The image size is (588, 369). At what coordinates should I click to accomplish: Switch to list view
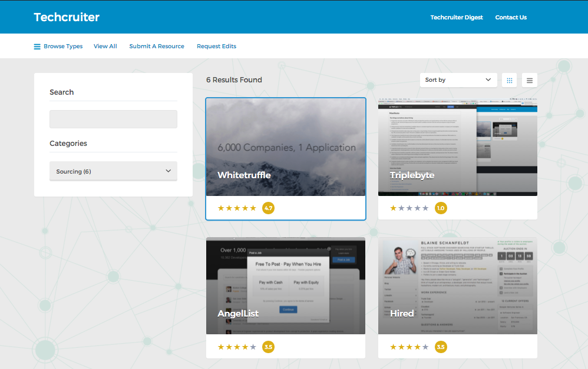click(x=530, y=80)
